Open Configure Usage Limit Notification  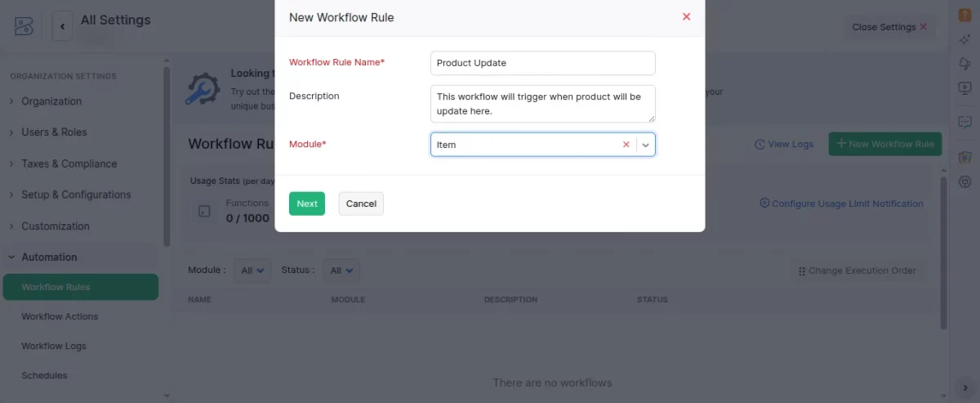pos(841,204)
